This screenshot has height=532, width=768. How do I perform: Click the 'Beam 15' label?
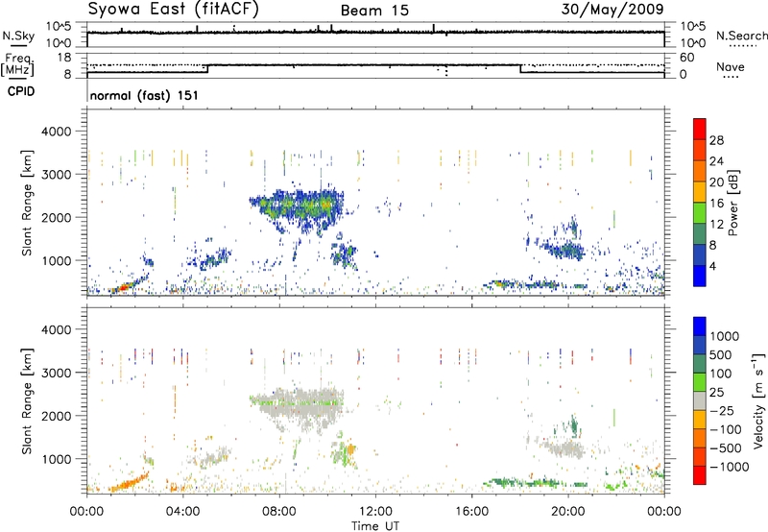coord(374,11)
